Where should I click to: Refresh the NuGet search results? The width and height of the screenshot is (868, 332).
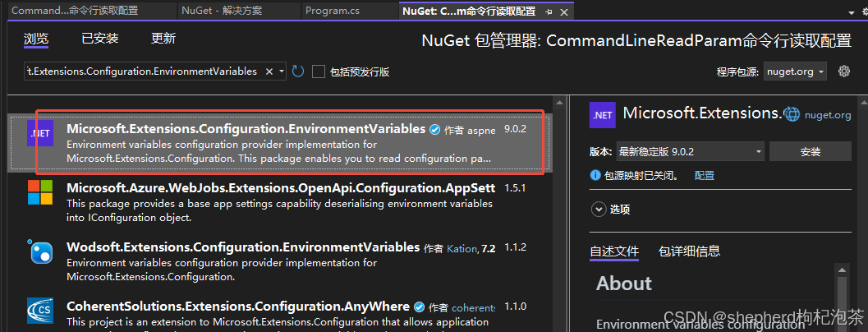[x=298, y=71]
